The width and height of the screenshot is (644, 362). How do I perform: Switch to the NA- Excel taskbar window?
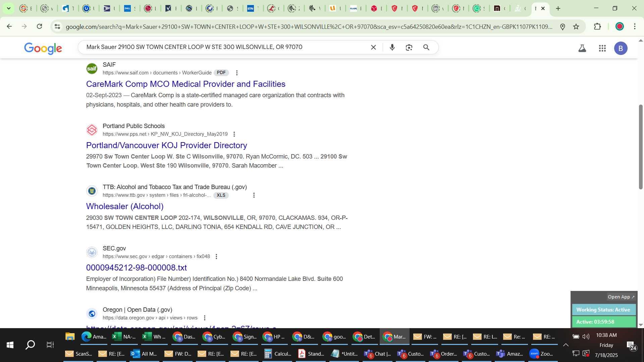click(124, 337)
